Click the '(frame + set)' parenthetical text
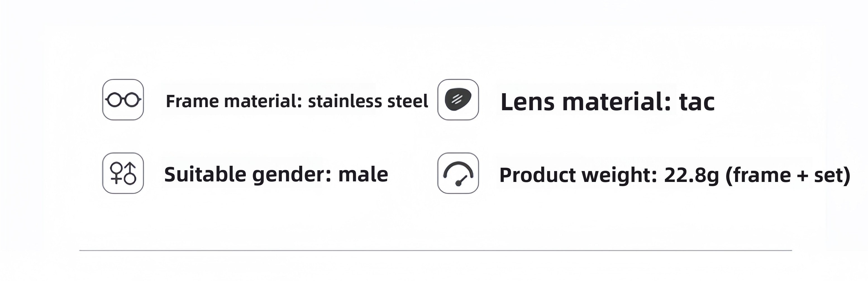Image resolution: width=868 pixels, height=281 pixels. tap(788, 175)
